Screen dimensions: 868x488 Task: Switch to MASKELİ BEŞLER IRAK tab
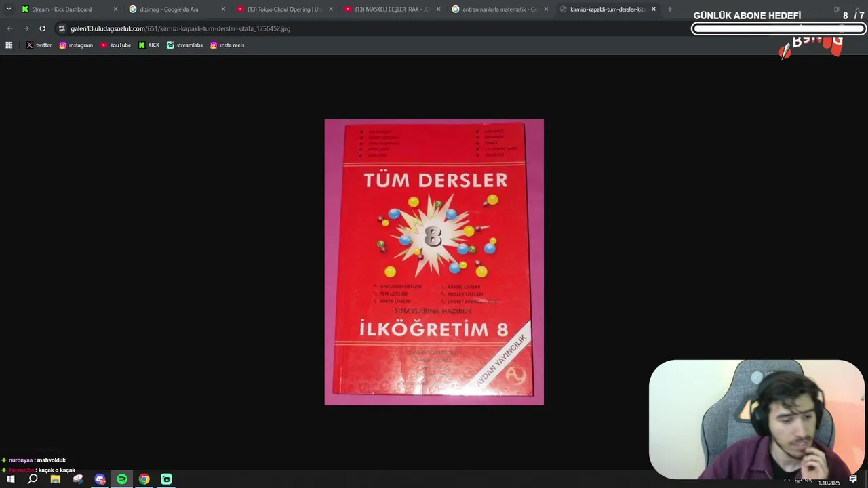[391, 9]
